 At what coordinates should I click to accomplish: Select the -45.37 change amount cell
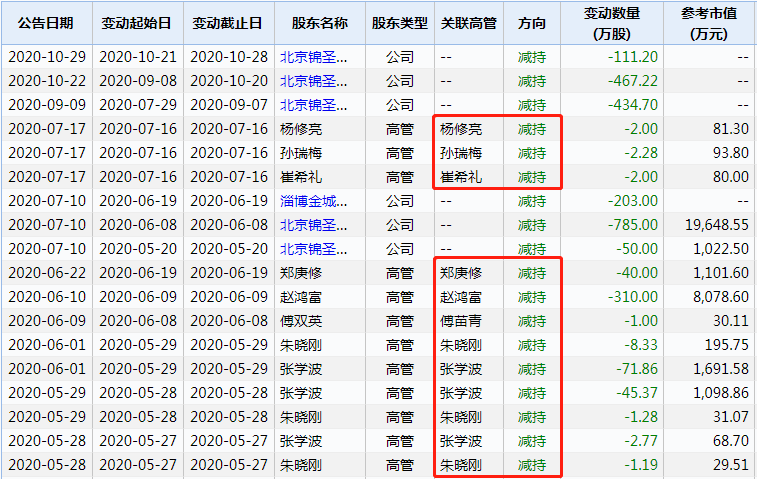coord(637,393)
